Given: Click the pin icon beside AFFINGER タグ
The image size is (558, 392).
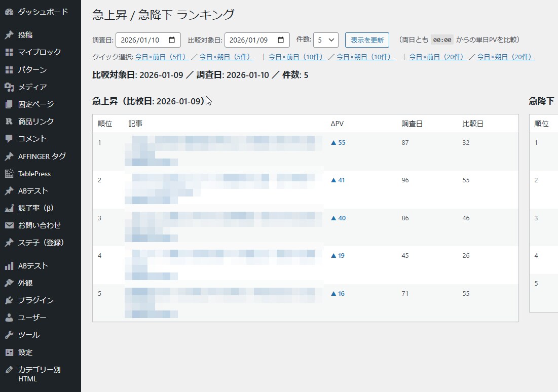Looking at the screenshot, I should pyautogui.click(x=9, y=156).
